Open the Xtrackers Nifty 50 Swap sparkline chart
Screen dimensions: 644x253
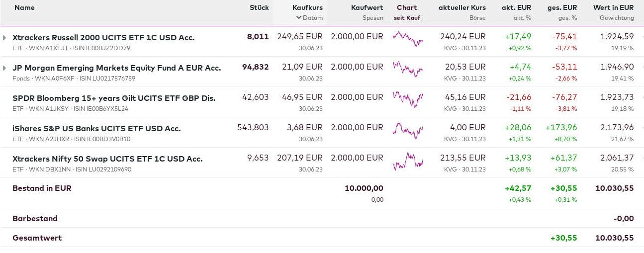click(x=407, y=160)
